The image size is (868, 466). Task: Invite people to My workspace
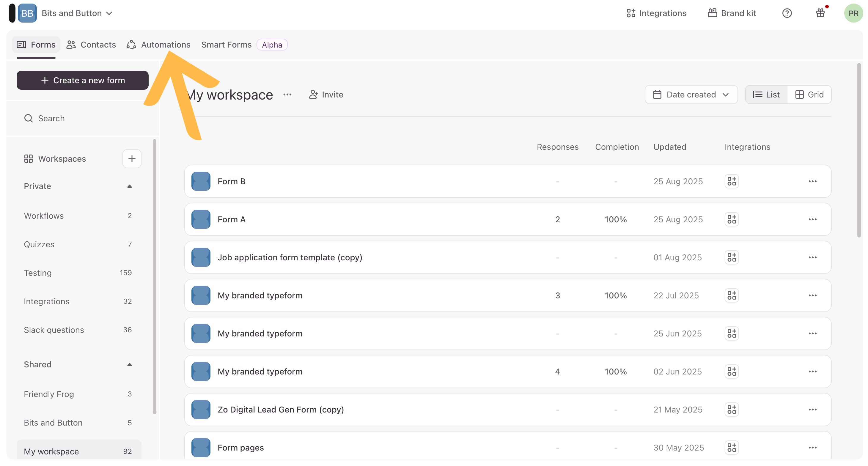point(326,95)
